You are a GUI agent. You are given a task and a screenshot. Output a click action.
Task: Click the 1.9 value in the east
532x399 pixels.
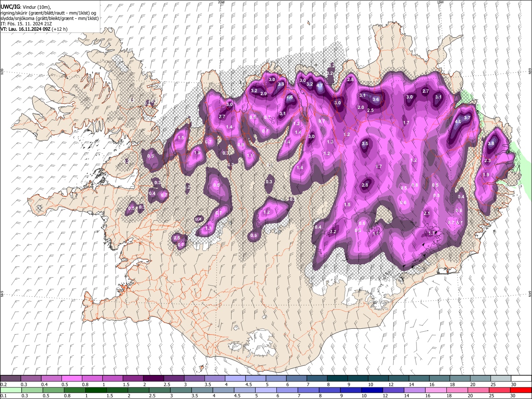(x=486, y=175)
